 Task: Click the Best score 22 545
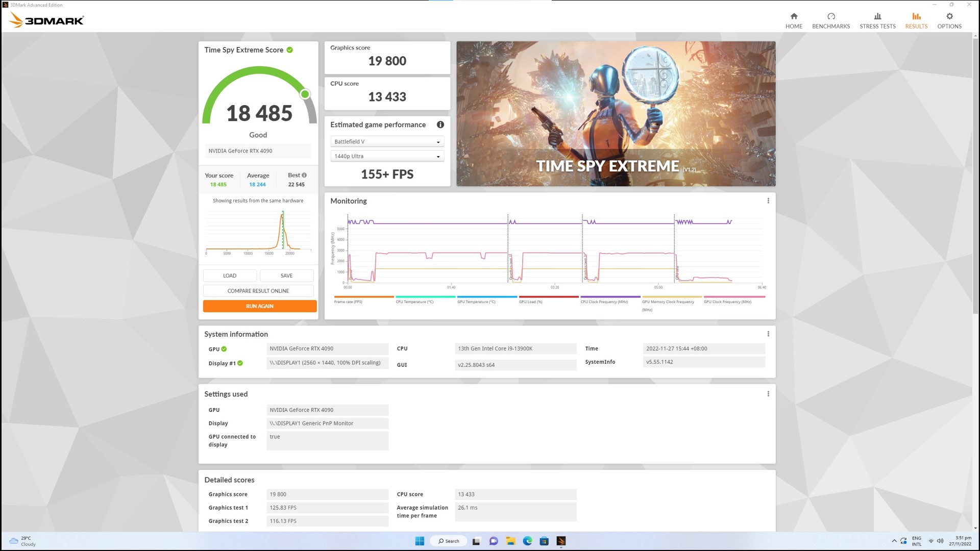point(297,185)
